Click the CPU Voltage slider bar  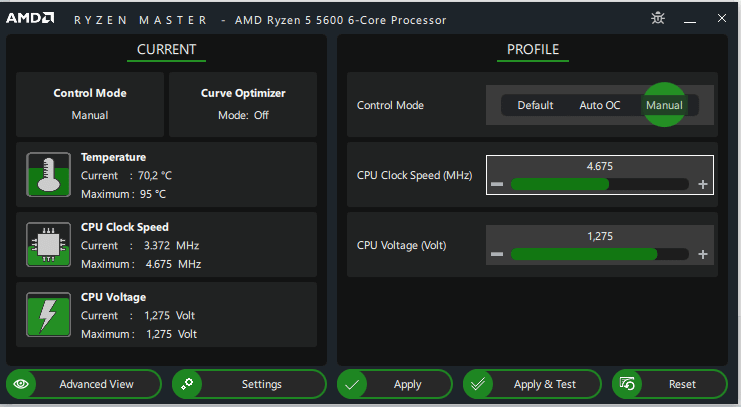[x=600, y=254]
